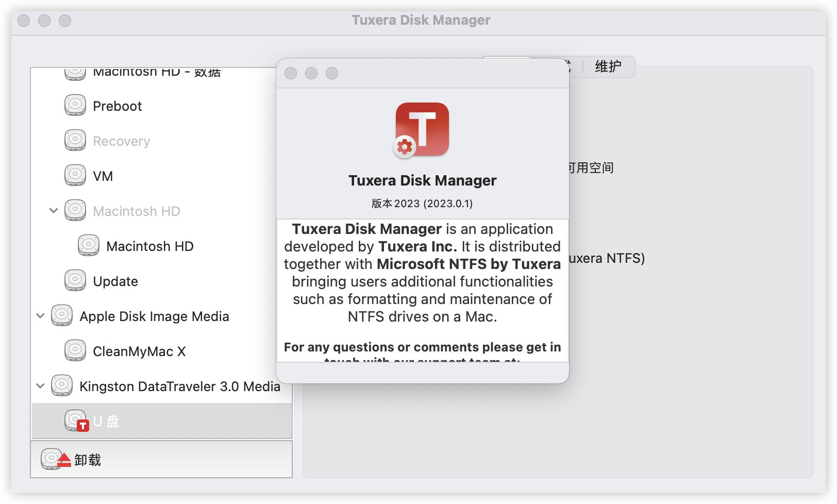837x504 pixels.
Task: Click the Recovery volume icon
Action: tap(76, 140)
